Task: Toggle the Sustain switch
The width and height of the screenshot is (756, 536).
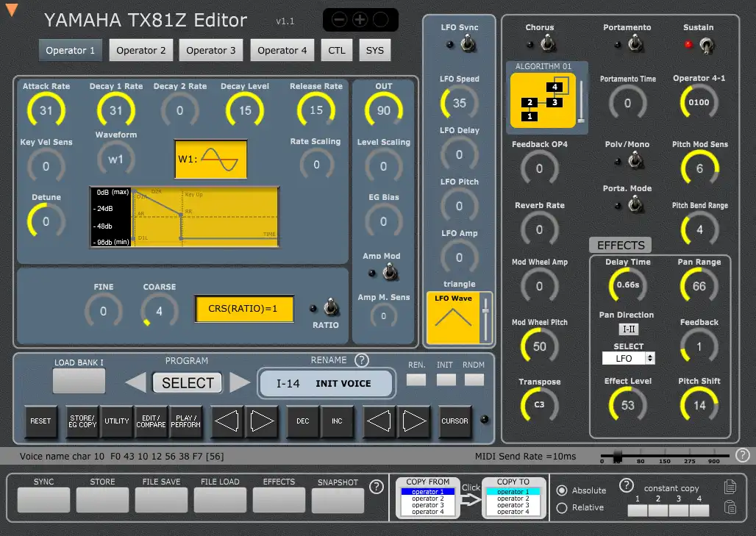Action: coord(707,46)
